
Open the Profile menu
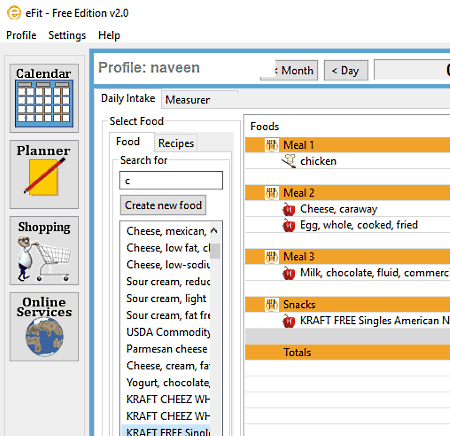click(x=21, y=35)
